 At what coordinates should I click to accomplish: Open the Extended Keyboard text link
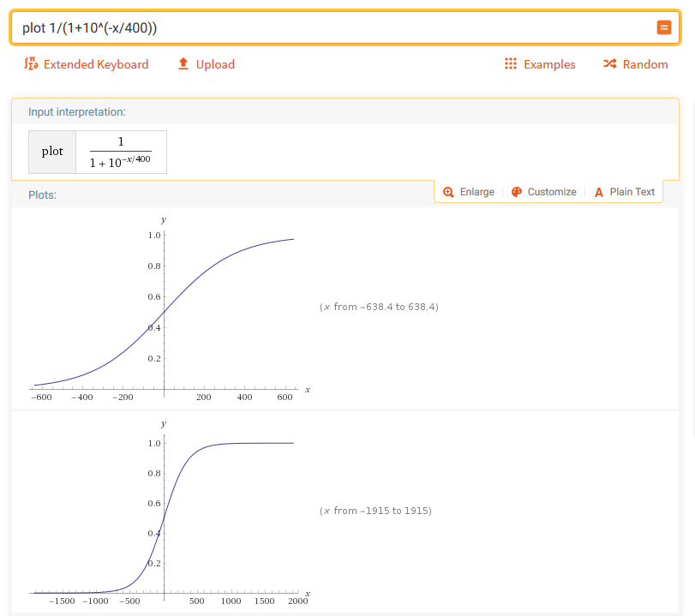coord(95,64)
